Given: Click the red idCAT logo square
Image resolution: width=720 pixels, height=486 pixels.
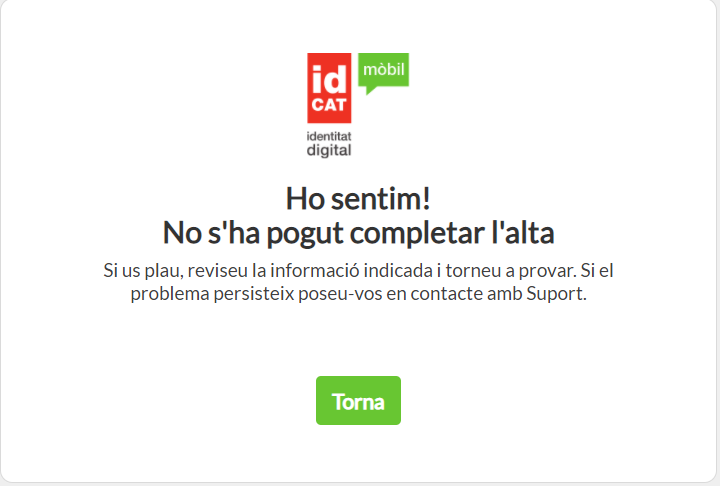Looking at the screenshot, I should click(x=329, y=88).
